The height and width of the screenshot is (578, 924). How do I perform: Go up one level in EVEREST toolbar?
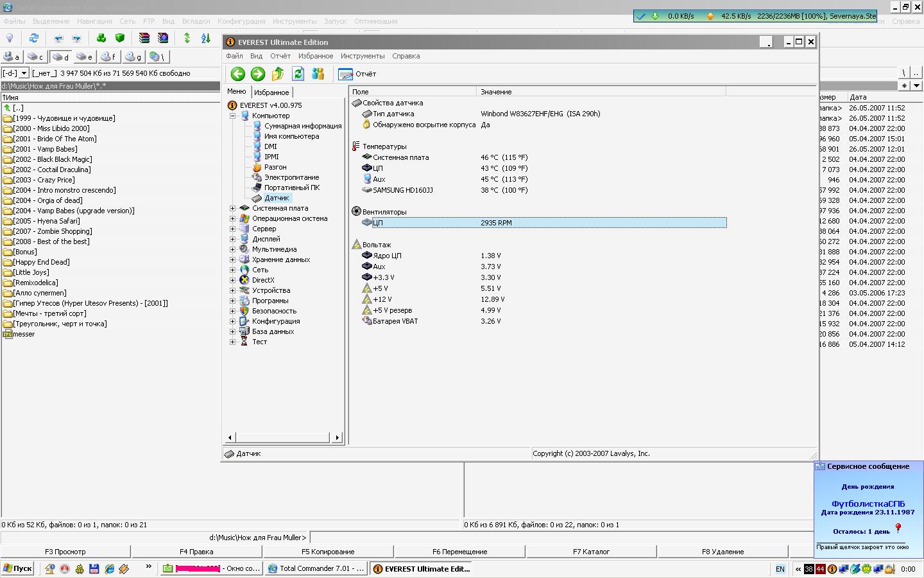click(278, 74)
